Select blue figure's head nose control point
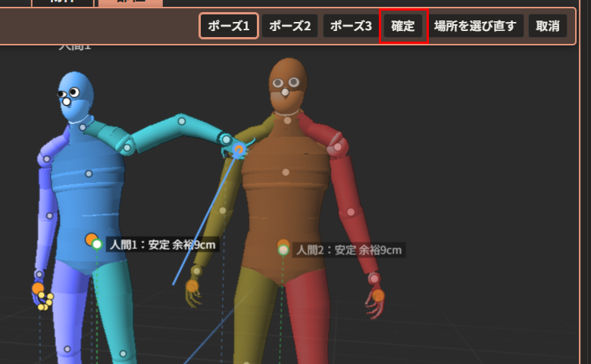 click(67, 101)
